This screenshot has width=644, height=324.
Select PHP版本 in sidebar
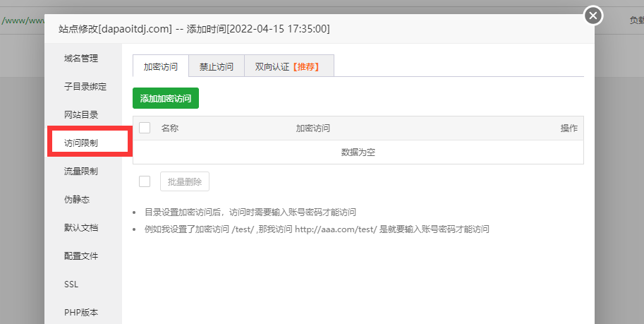click(x=81, y=313)
